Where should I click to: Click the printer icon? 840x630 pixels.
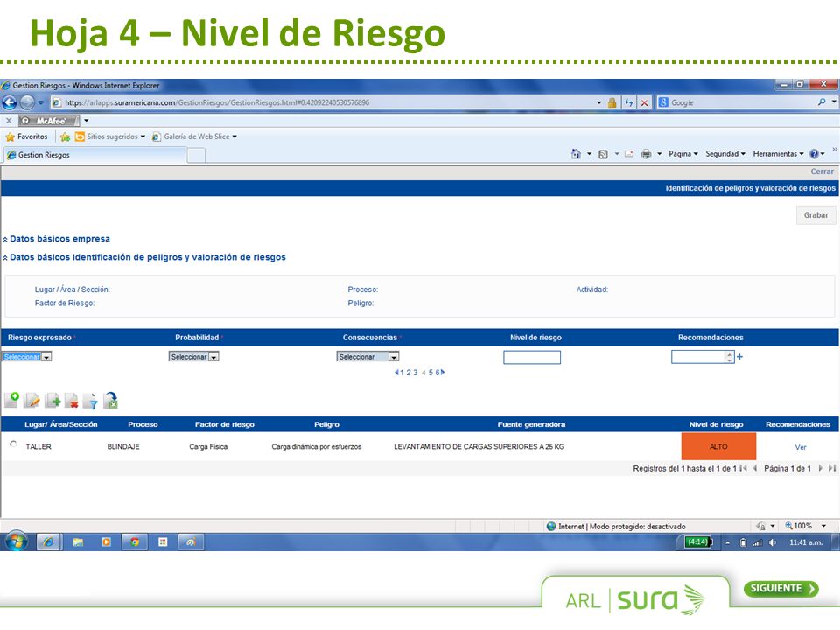click(x=646, y=154)
